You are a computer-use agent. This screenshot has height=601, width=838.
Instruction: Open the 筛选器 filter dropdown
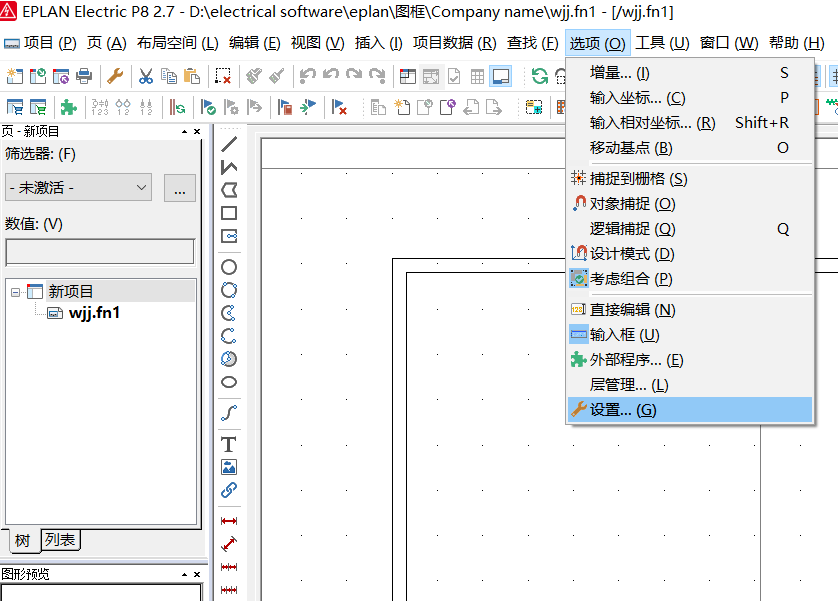tap(78, 187)
